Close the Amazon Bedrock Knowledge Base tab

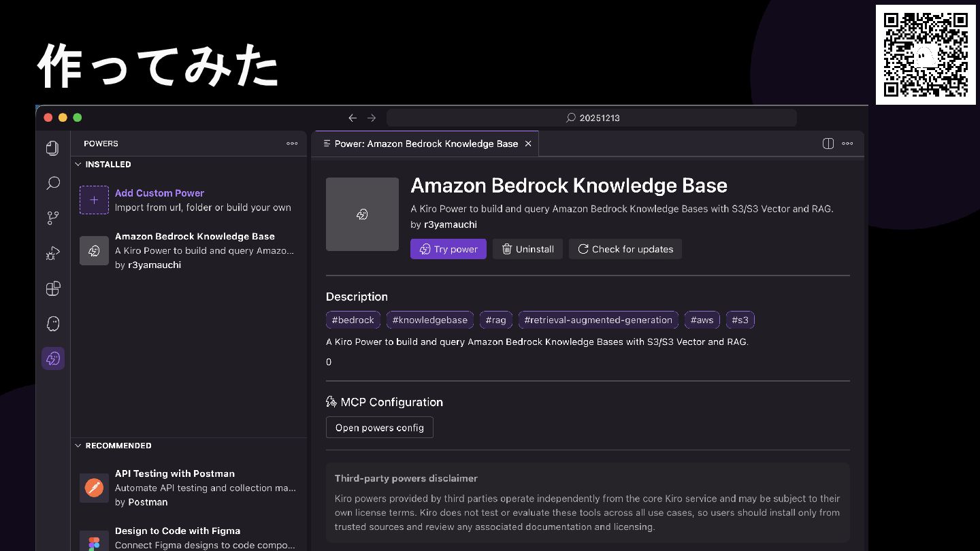pos(528,144)
